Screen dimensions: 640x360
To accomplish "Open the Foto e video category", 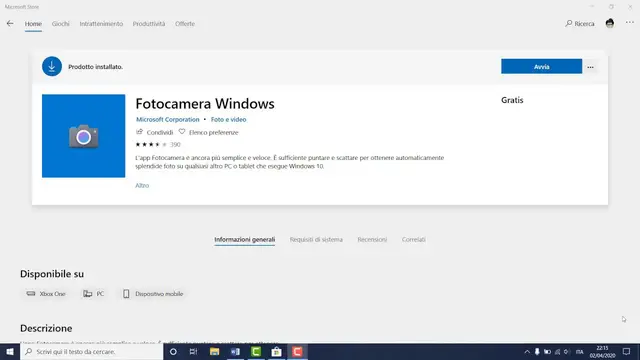I will [229, 120].
